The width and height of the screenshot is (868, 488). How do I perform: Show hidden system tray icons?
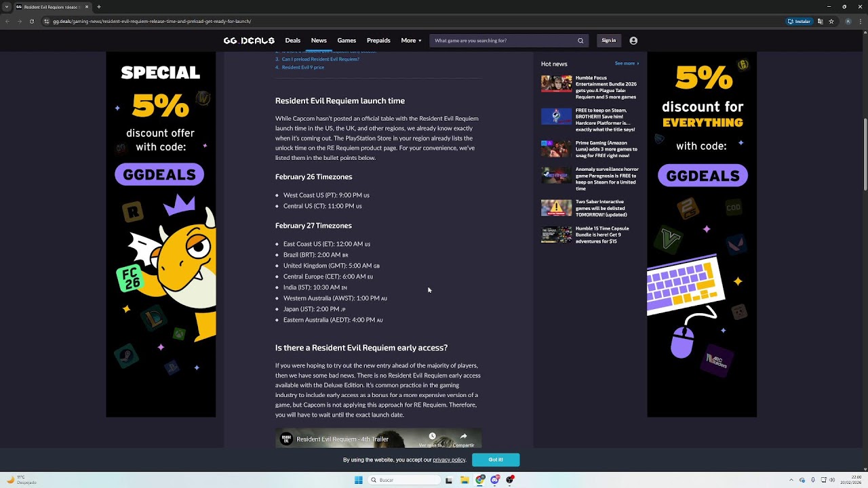[x=791, y=480]
